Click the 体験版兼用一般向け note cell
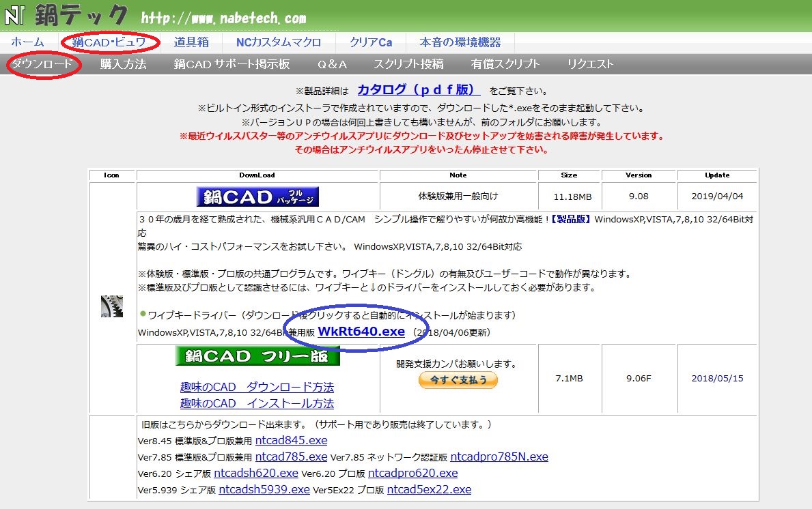Screen dimensions: 812x509 [x=458, y=196]
